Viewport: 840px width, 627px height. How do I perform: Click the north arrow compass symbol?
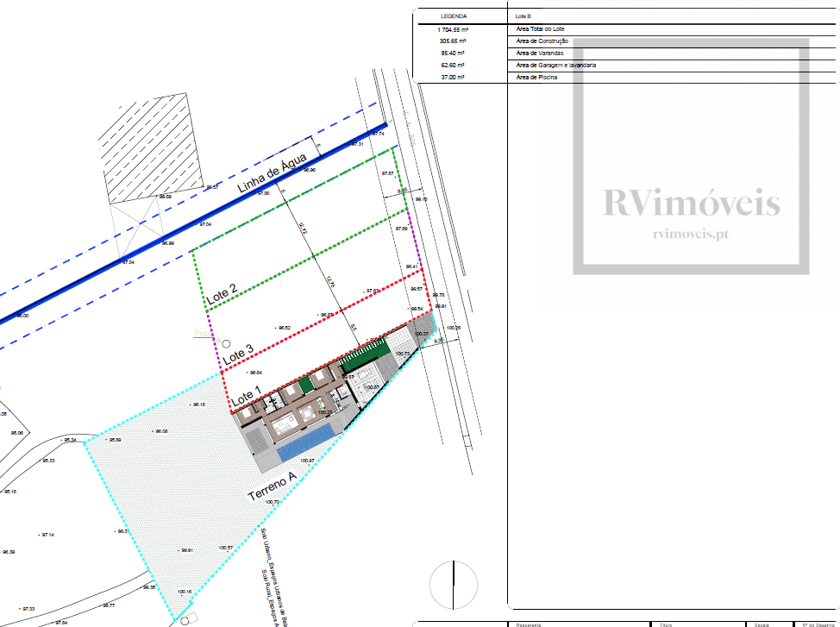click(453, 585)
